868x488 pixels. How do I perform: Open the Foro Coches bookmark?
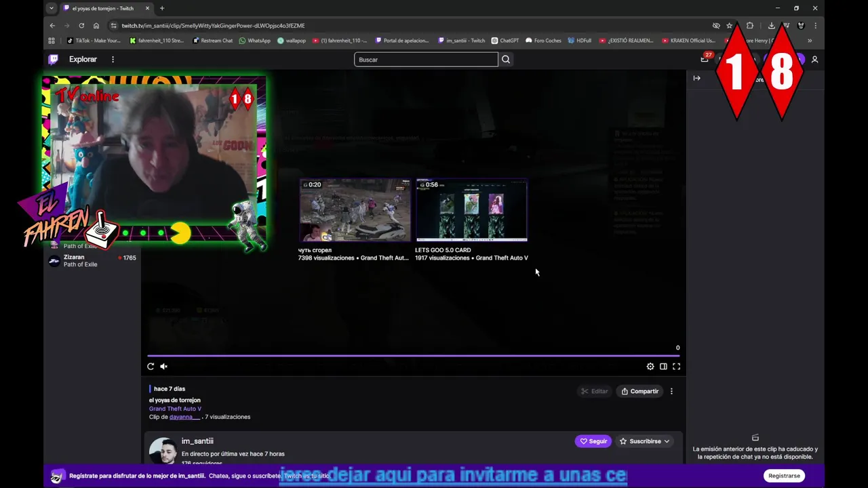click(x=543, y=41)
